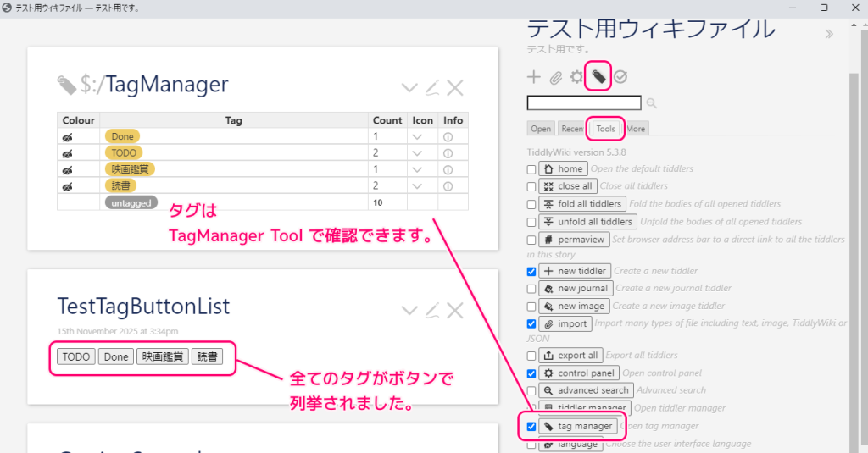Uncheck the control panel checkbox
The image size is (868, 453).
pyautogui.click(x=531, y=373)
